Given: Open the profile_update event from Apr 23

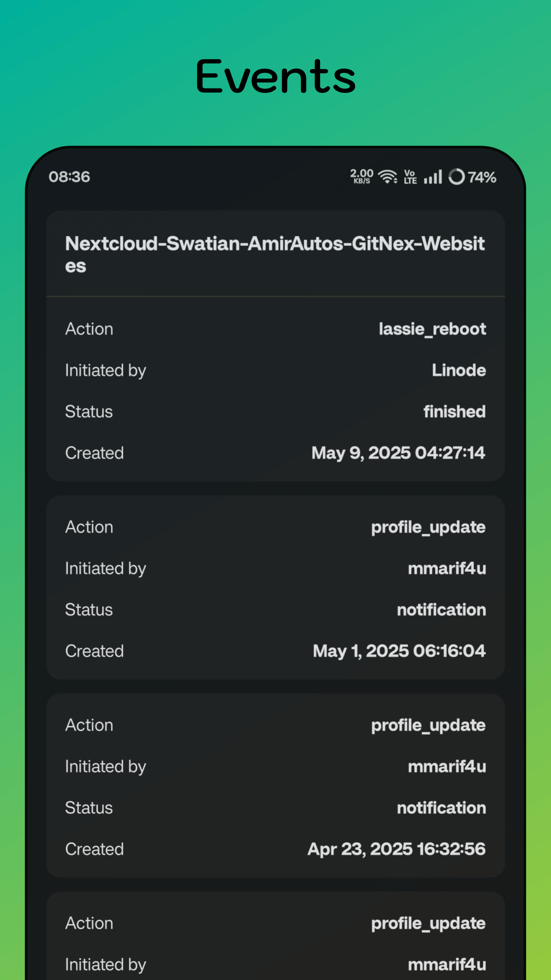Looking at the screenshot, I should (428, 725).
